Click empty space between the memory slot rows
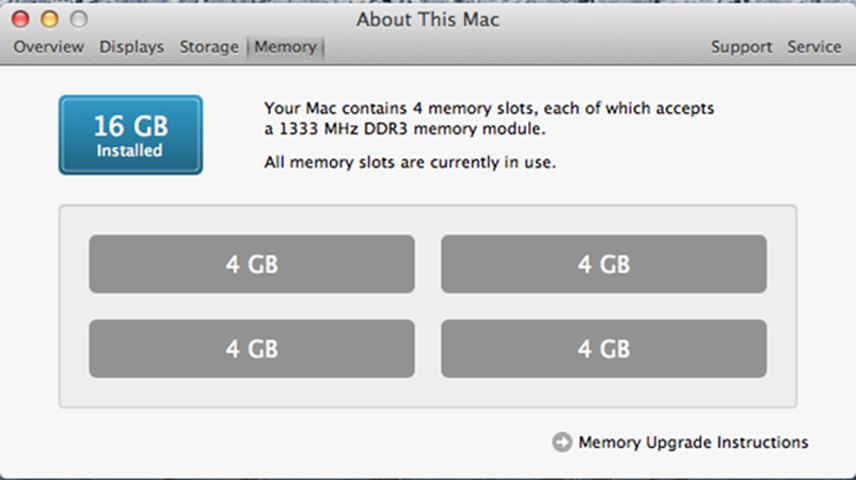 click(428, 306)
